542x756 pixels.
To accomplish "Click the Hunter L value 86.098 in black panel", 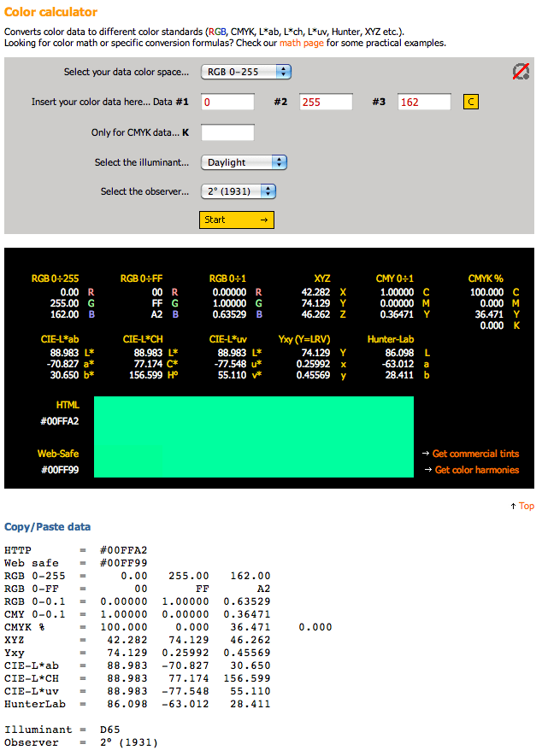I will [x=399, y=353].
